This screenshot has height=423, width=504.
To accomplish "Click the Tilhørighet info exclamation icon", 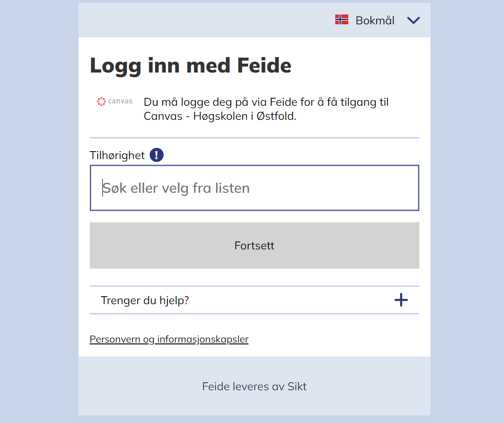I will click(157, 155).
